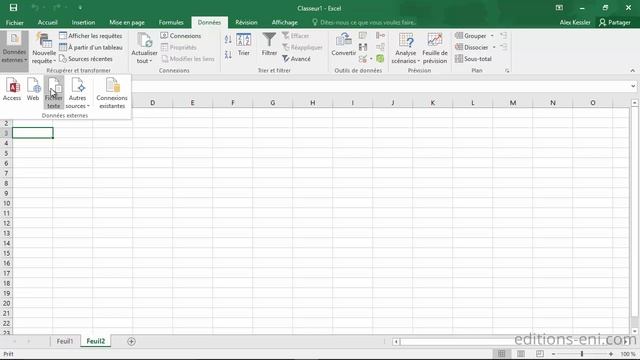Switch to Page Layout view icon
The height and width of the screenshot is (360, 640).
coord(521,354)
